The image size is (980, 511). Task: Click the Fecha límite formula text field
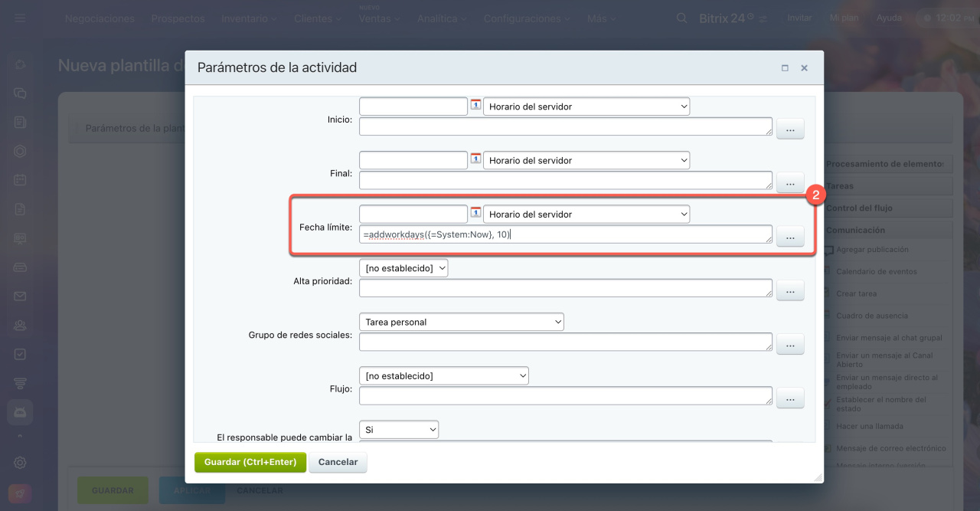(565, 234)
